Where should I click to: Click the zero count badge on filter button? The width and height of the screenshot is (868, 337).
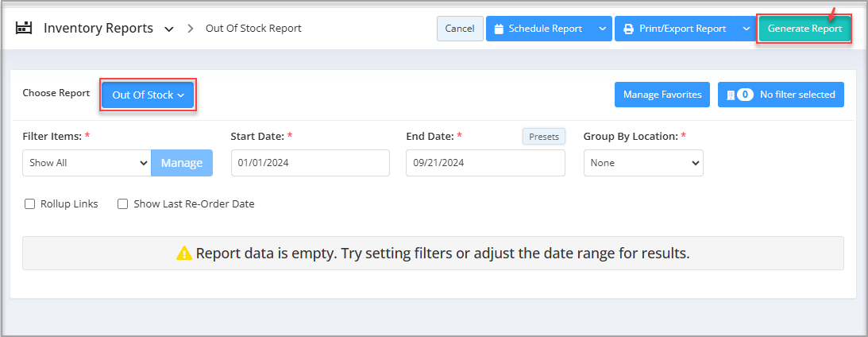tap(745, 95)
